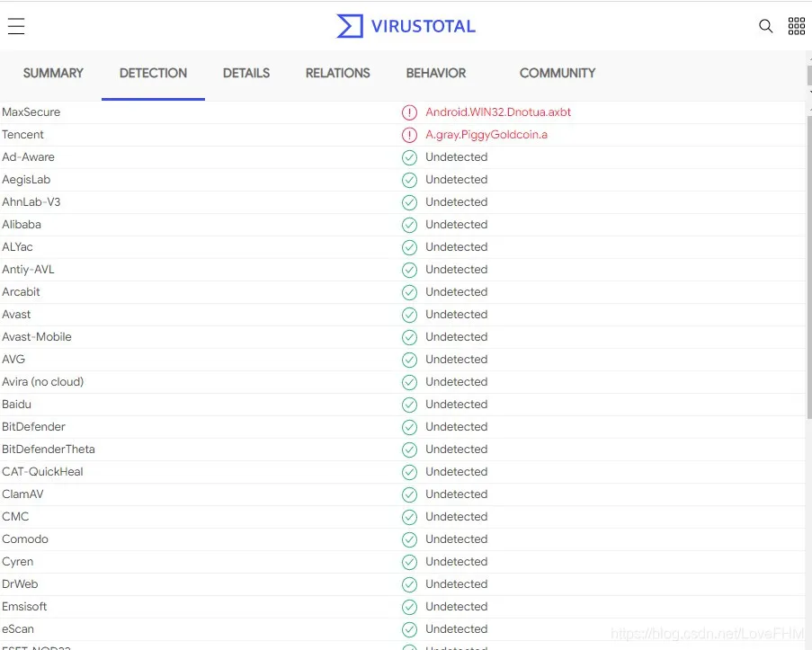
Task: Switch to the BEHAVIOR tab
Action: coord(436,73)
